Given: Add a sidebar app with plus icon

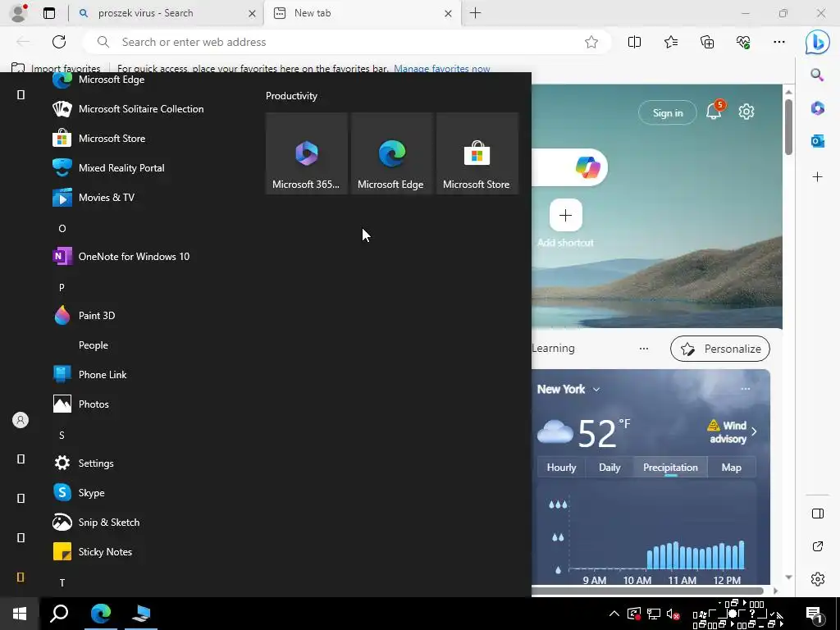Looking at the screenshot, I should [817, 177].
